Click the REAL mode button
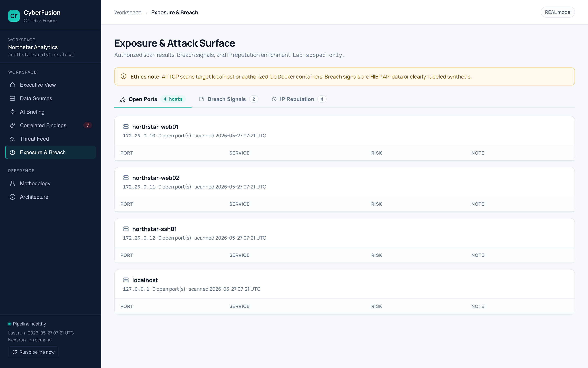This screenshot has height=368, width=588. click(557, 12)
